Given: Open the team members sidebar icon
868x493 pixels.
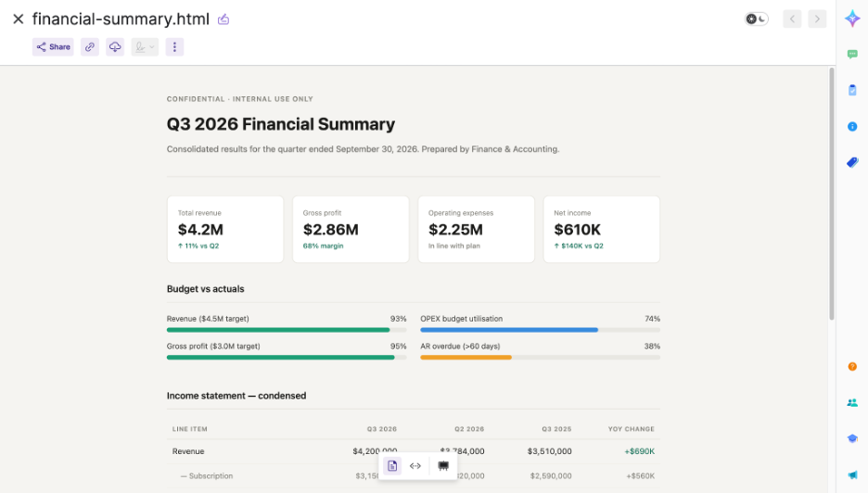Looking at the screenshot, I should (x=852, y=403).
